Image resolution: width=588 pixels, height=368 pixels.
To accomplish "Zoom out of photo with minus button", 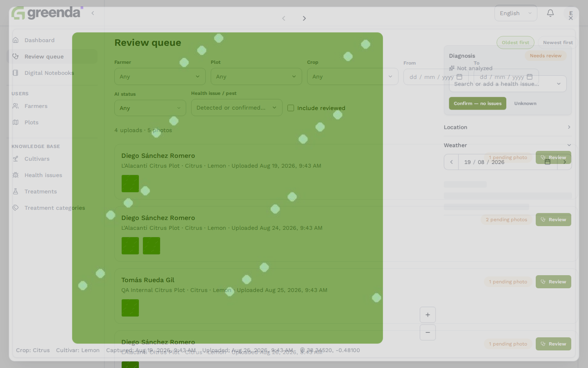I will tap(428, 332).
